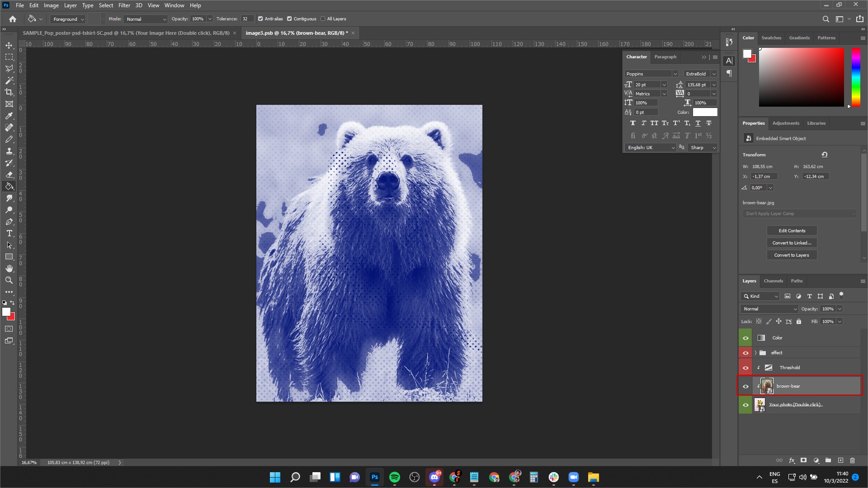The width and height of the screenshot is (868, 488).
Task: Expand the effect layer group
Action: click(x=755, y=353)
